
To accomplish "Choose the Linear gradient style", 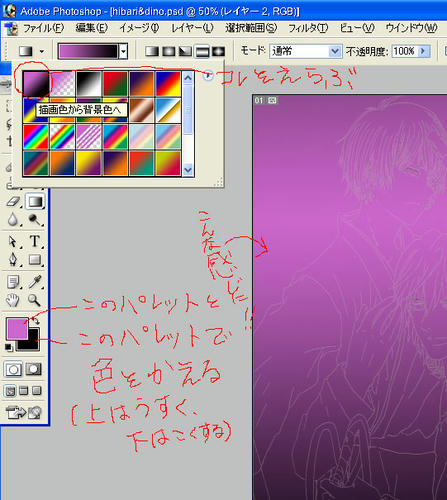I will point(152,51).
